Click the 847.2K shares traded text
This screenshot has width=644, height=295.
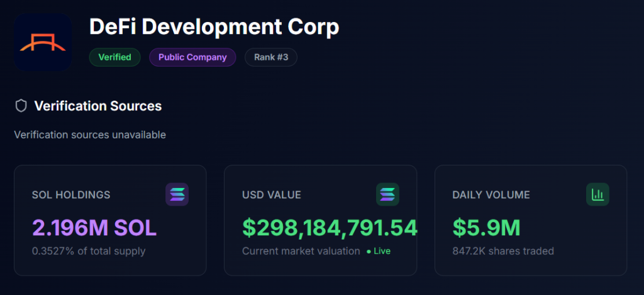pyautogui.click(x=503, y=251)
